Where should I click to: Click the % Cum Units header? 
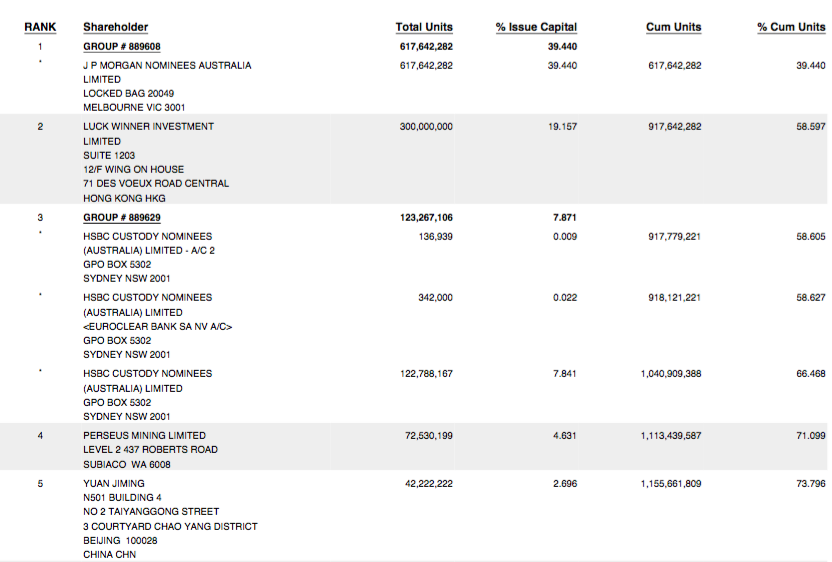791,27
